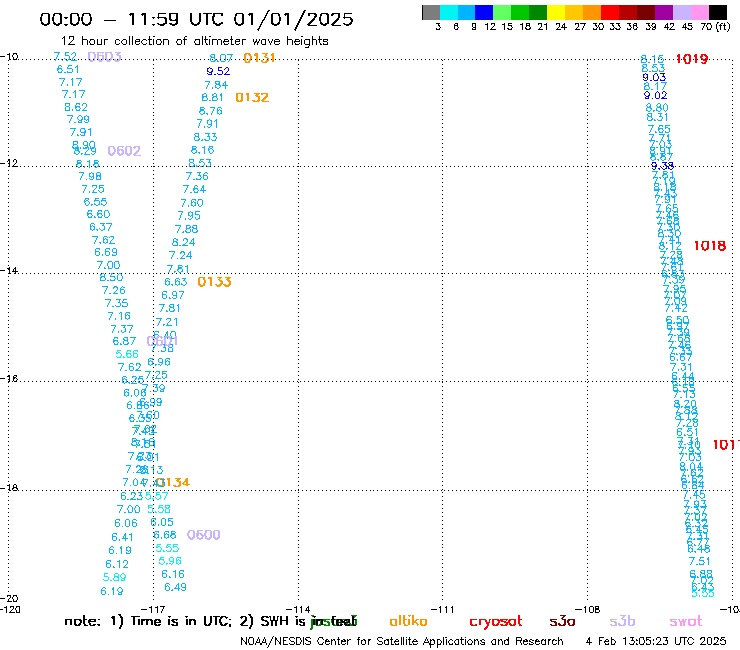Click the title date 01/01/2025

coord(293,19)
